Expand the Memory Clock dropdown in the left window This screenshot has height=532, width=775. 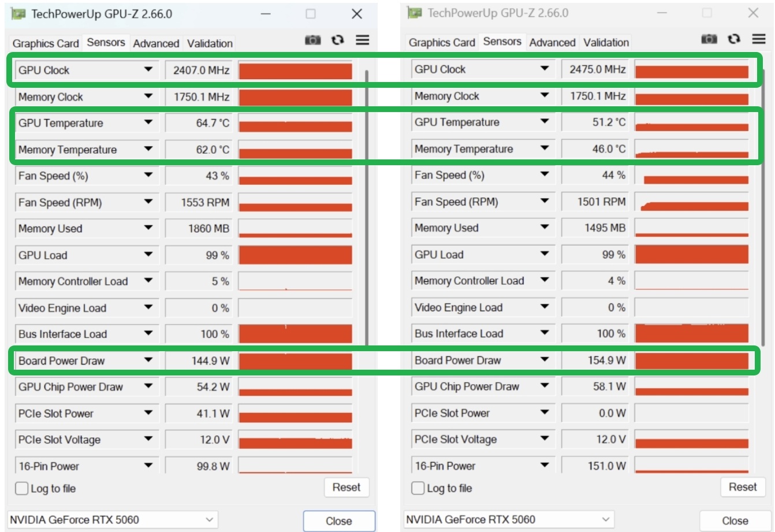click(x=148, y=96)
